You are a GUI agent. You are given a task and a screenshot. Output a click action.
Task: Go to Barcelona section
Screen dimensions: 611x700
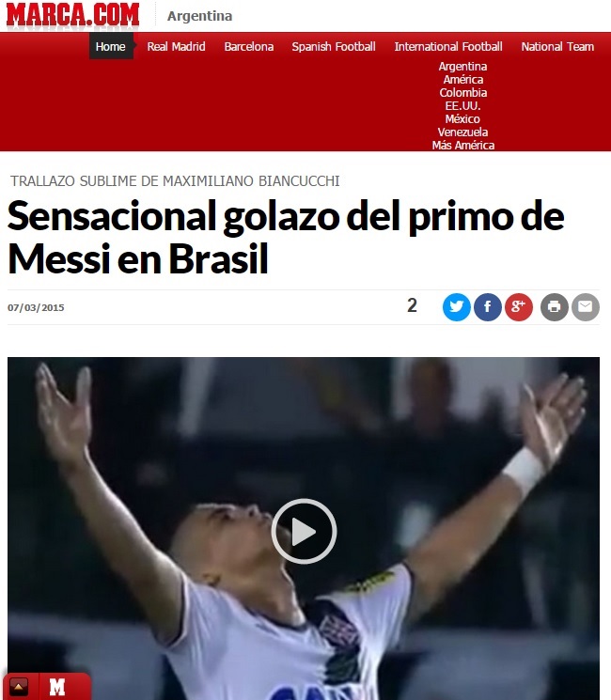[x=249, y=46]
